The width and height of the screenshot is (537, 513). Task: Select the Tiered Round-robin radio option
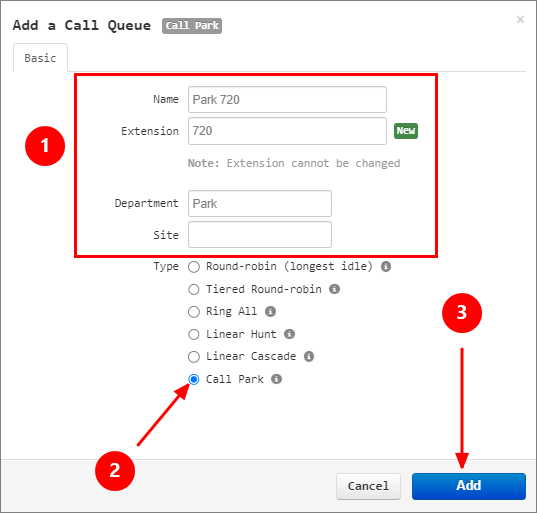[194, 289]
